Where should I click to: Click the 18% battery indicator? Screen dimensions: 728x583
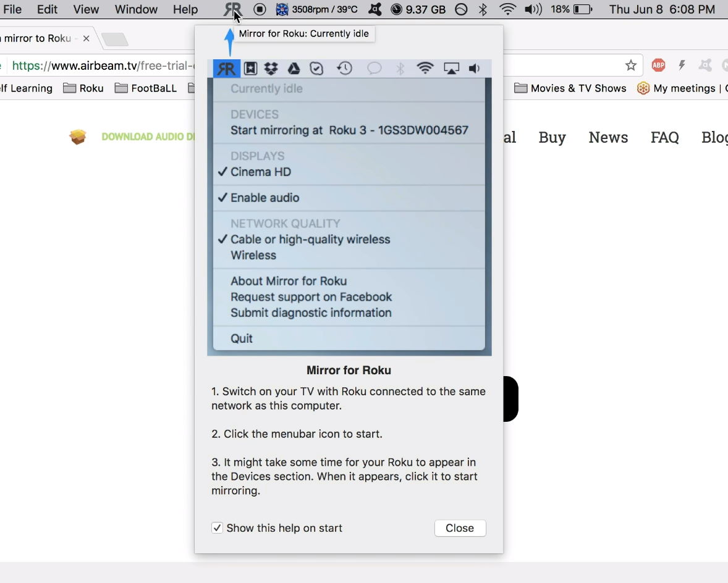pyautogui.click(x=572, y=9)
